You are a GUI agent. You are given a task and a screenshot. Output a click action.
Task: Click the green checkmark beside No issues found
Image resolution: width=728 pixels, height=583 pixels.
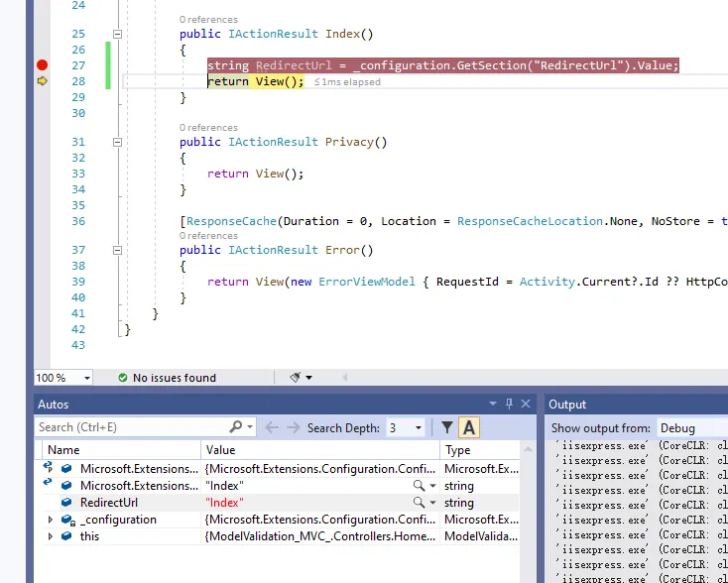[123, 378]
